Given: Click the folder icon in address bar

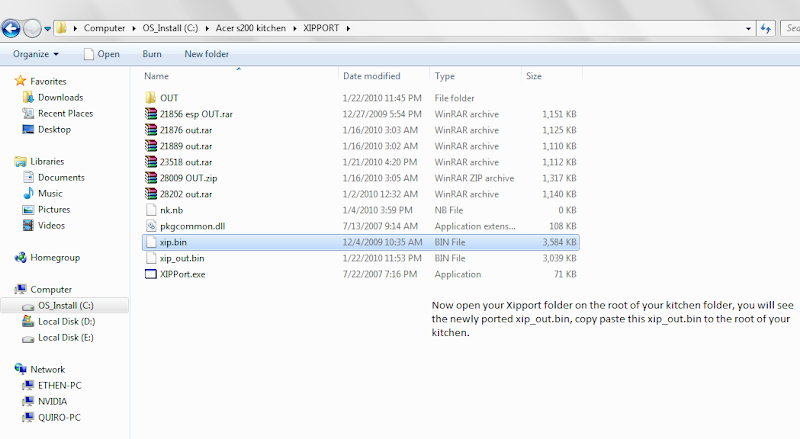Looking at the screenshot, I should point(61,28).
